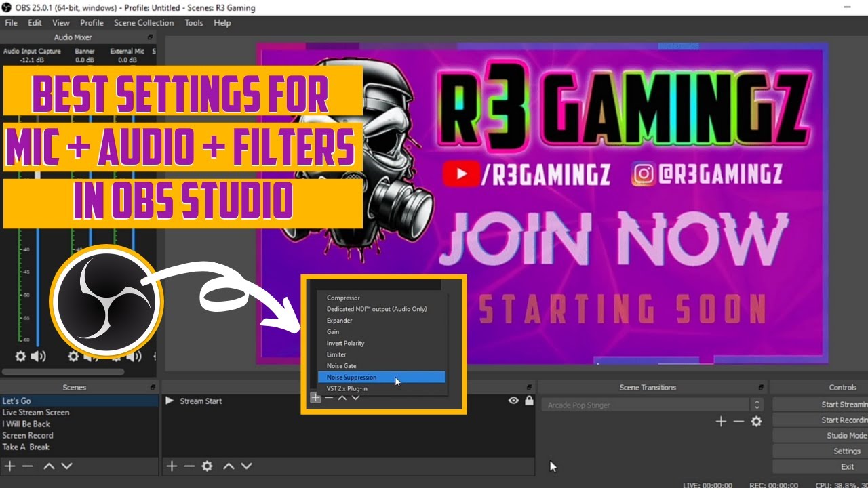Open the File menu
The height and width of the screenshot is (488, 868).
11,22
